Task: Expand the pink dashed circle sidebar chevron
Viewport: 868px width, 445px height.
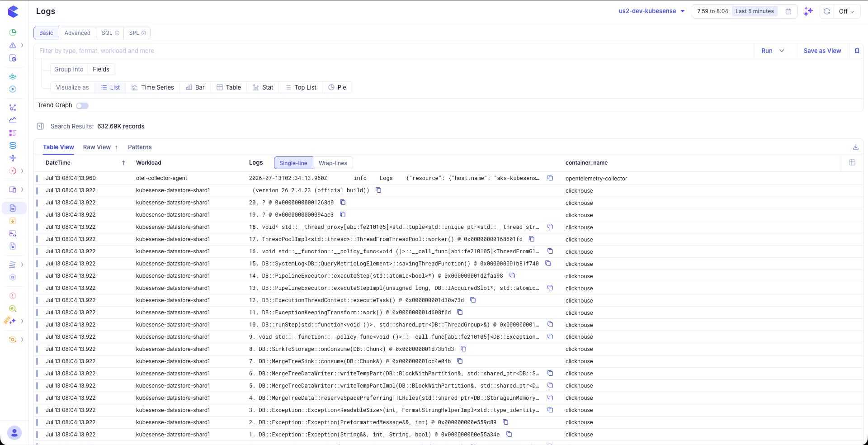Action: [22, 171]
